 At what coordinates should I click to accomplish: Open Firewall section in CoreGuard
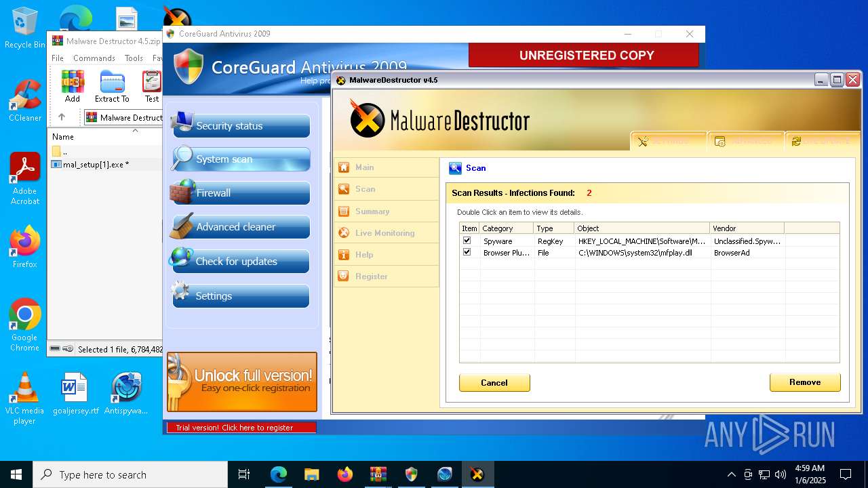coord(241,193)
